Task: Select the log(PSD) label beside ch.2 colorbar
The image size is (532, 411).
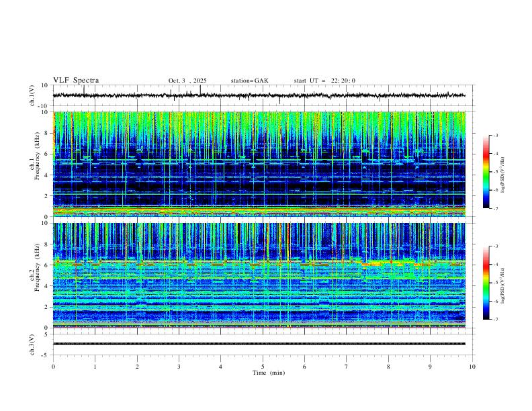Action: point(503,285)
